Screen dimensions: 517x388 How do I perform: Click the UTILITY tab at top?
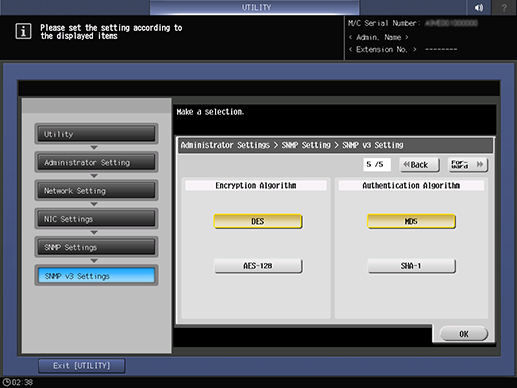click(255, 7)
